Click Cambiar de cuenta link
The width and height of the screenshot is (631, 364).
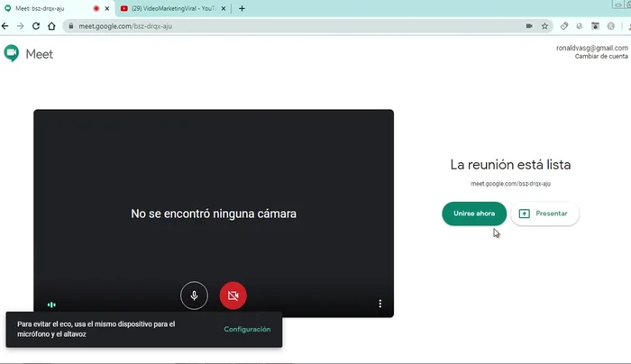(601, 56)
